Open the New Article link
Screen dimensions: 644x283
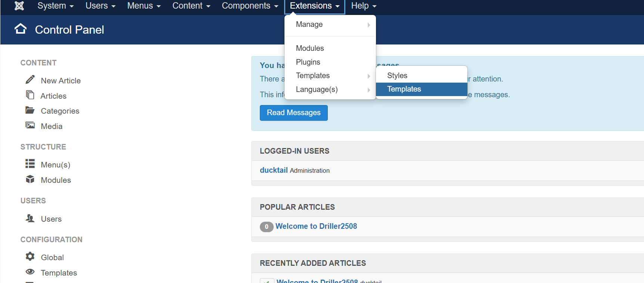[x=61, y=81]
